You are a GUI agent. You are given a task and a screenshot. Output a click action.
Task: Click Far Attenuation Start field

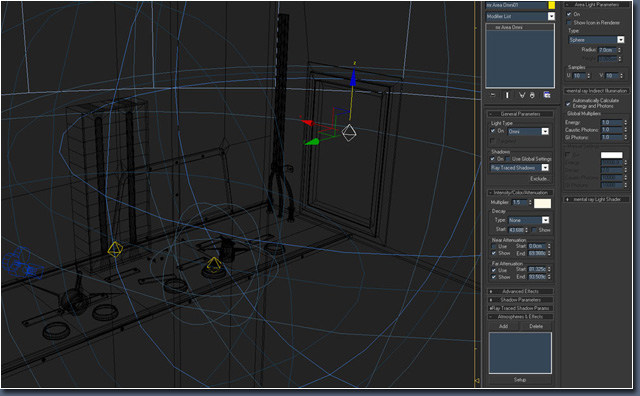coord(537,269)
